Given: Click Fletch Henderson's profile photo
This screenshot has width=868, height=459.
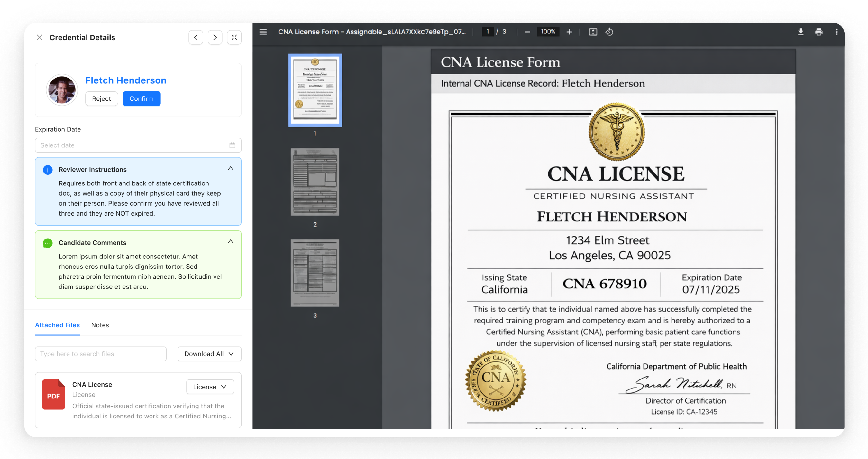Looking at the screenshot, I should (62, 90).
